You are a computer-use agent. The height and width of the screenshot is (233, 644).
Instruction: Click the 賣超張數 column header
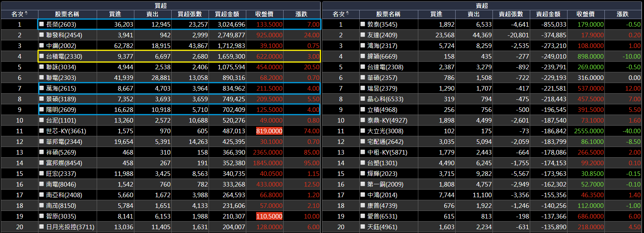(511, 14)
